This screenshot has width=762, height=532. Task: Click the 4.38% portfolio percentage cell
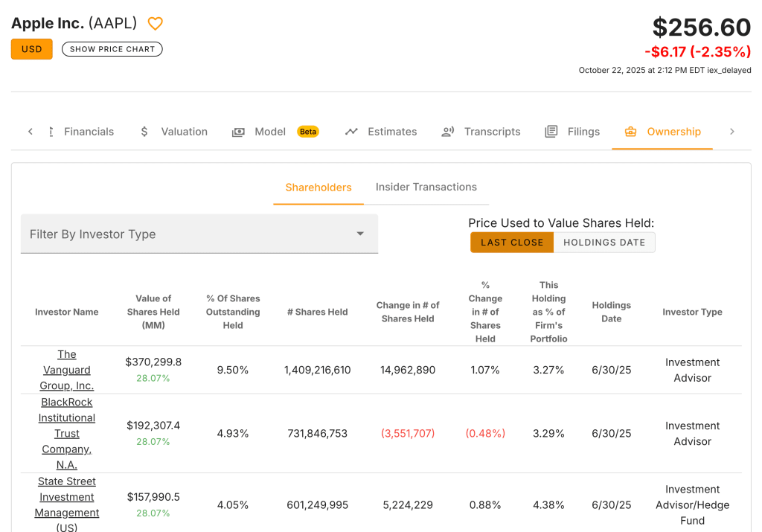(x=548, y=504)
